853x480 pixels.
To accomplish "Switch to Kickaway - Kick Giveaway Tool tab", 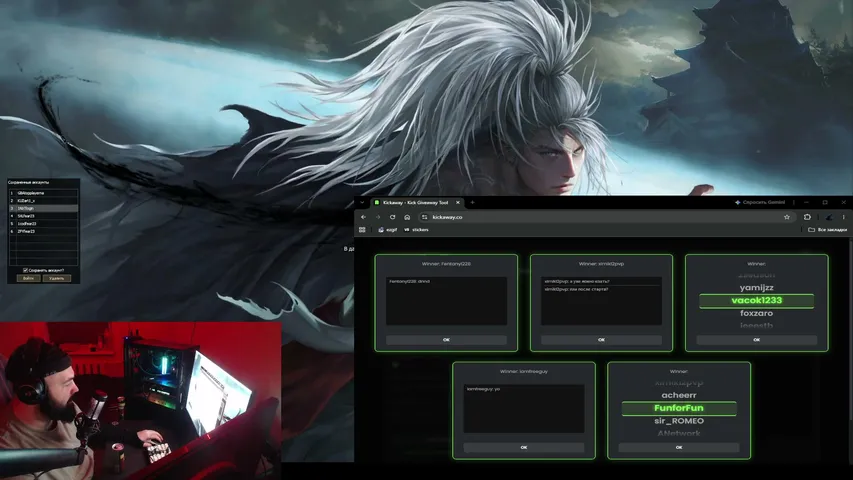I will click(417, 202).
